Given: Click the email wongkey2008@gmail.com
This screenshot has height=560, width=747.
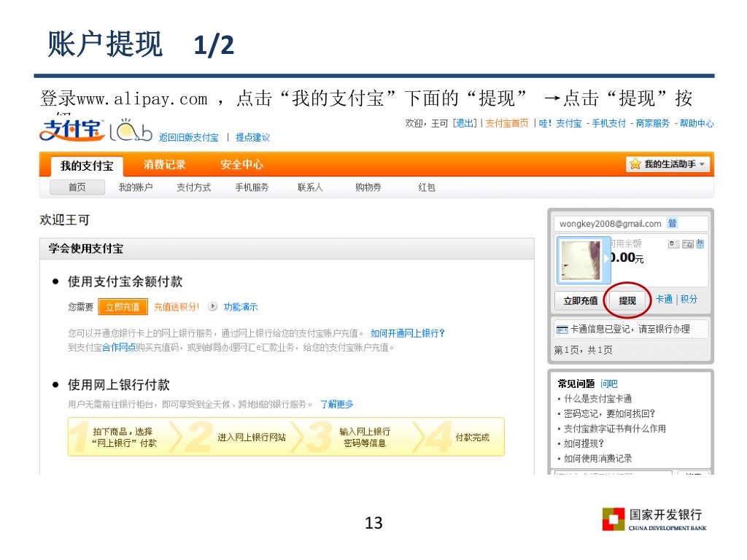Looking at the screenshot, I should pos(611,224).
